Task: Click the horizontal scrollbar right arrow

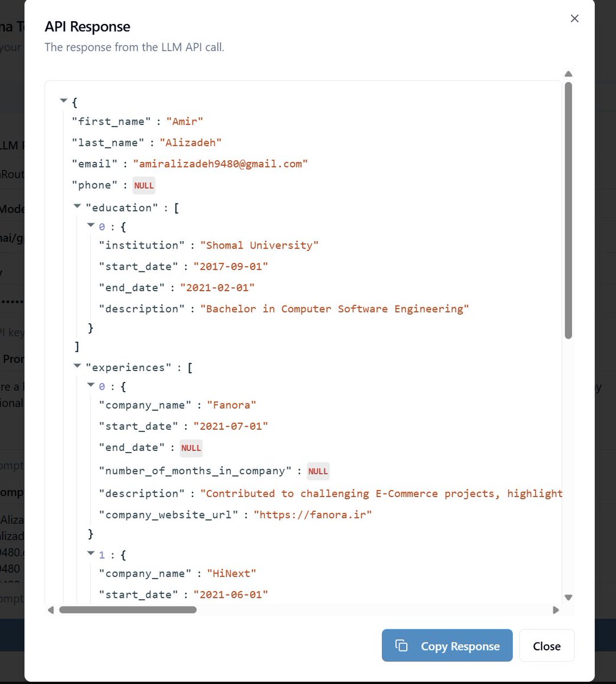Action: (x=556, y=610)
